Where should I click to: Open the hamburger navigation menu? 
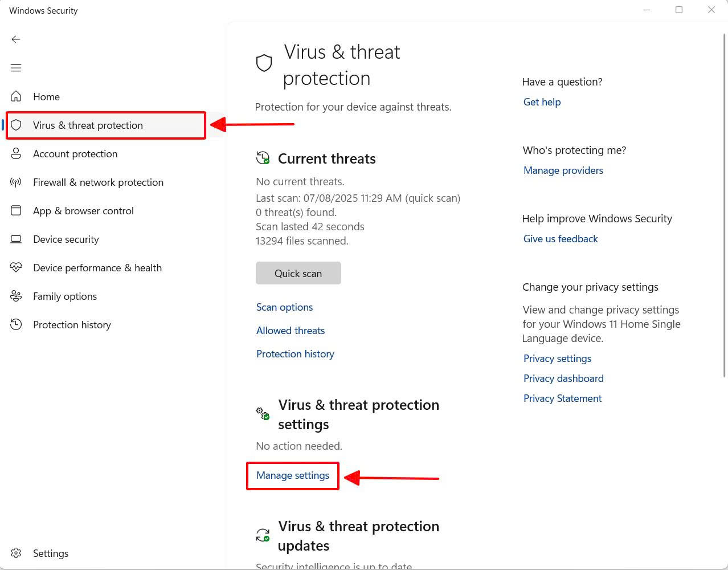click(16, 68)
